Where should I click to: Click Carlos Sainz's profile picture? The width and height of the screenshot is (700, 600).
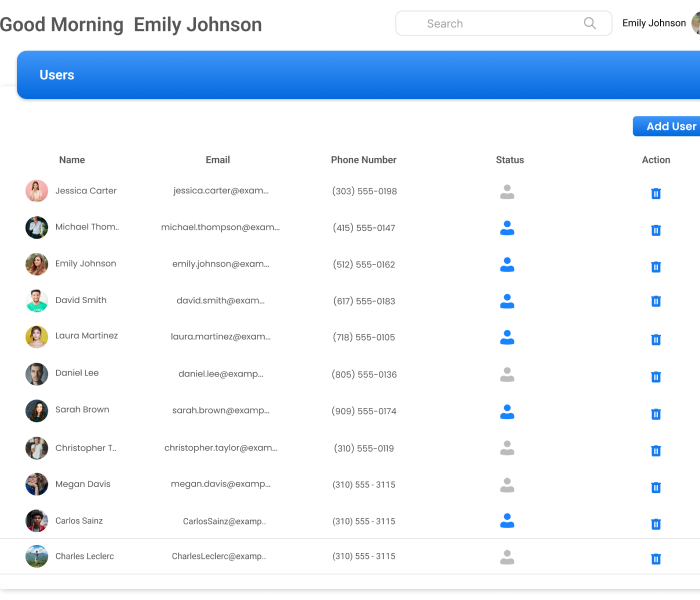click(x=37, y=521)
